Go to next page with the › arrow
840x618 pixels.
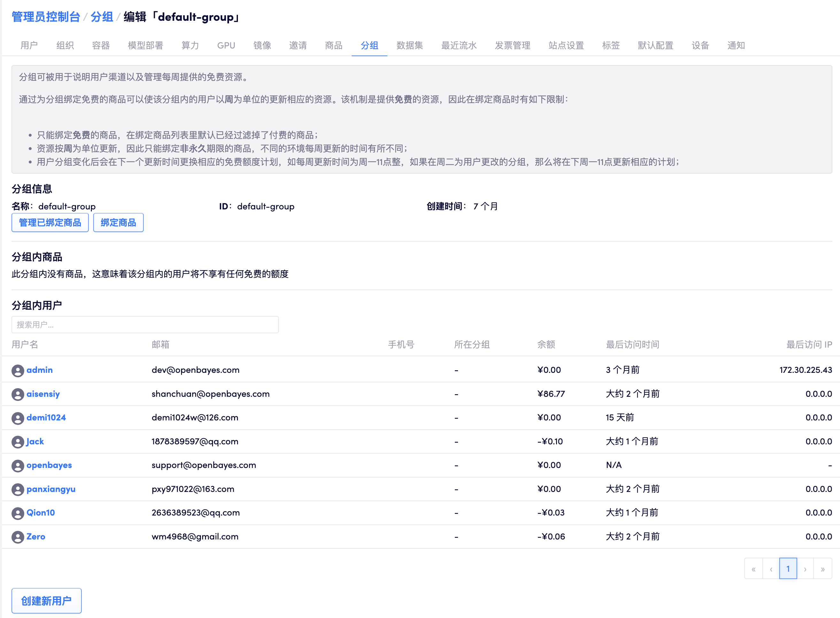coord(806,568)
